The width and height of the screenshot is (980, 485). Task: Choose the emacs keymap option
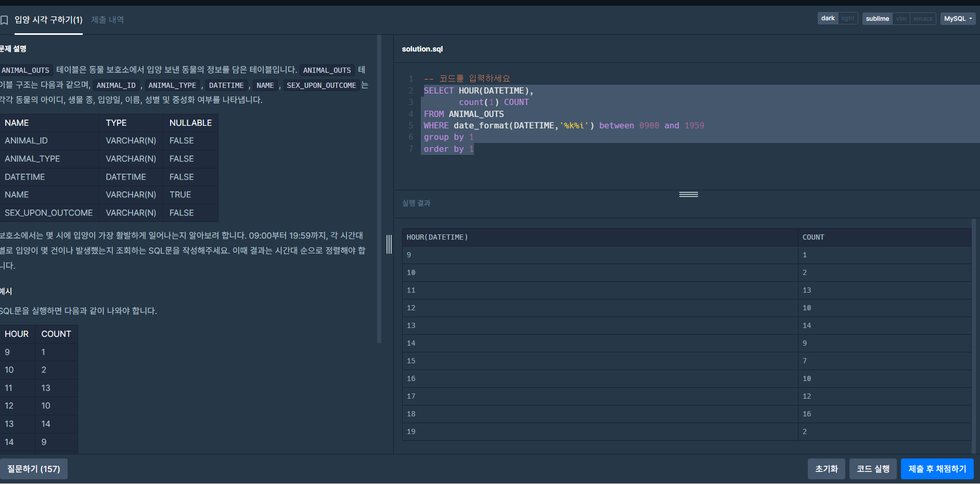click(923, 19)
